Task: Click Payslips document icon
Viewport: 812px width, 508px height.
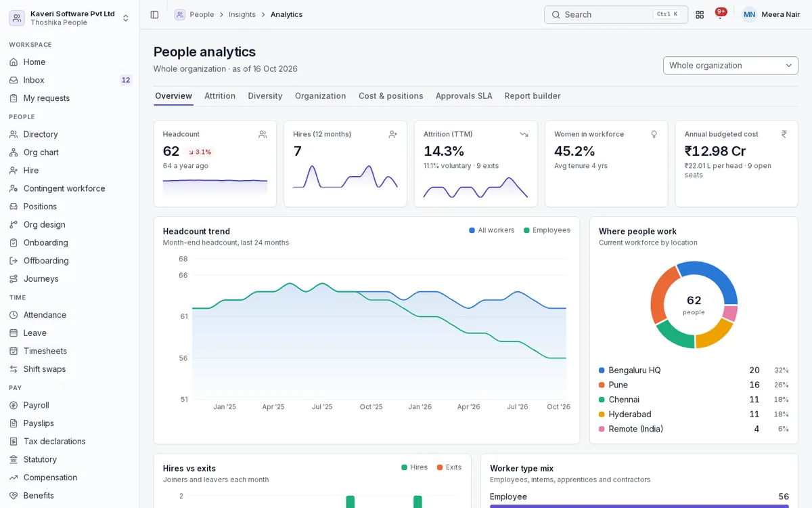Action: pos(14,423)
